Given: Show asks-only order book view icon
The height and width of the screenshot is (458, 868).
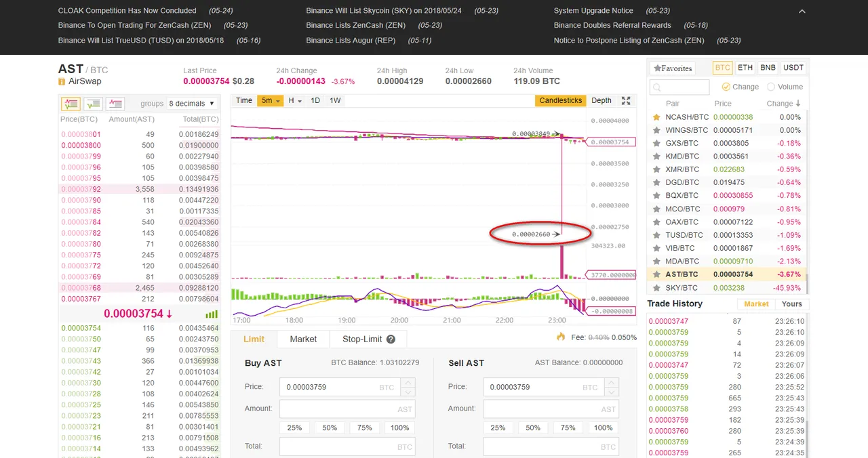Looking at the screenshot, I should 115,104.
